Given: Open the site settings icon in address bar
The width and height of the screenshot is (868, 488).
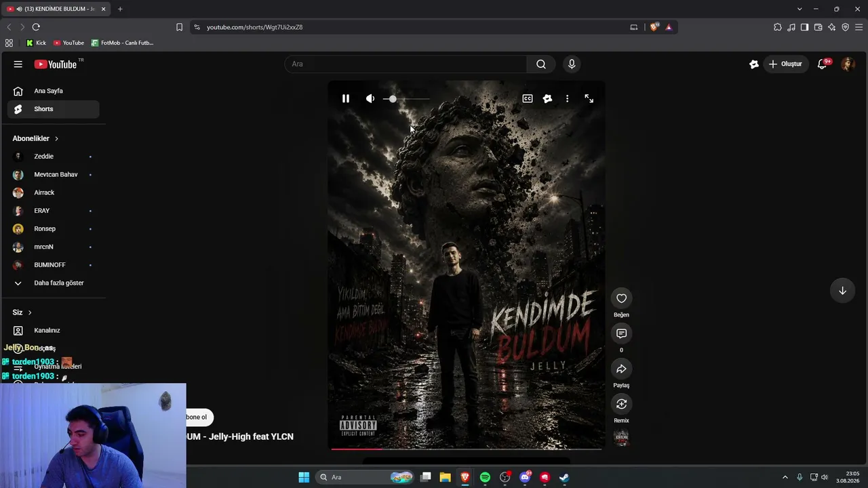Looking at the screenshot, I should point(197,27).
